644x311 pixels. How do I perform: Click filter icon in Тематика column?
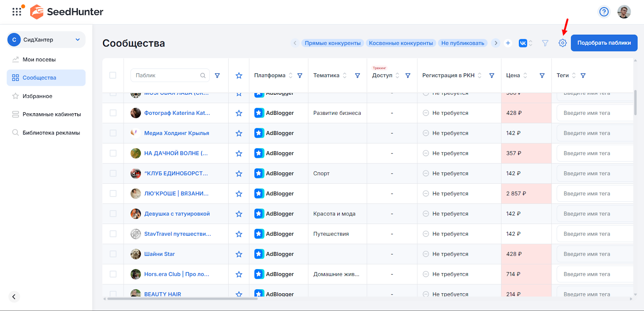point(357,76)
